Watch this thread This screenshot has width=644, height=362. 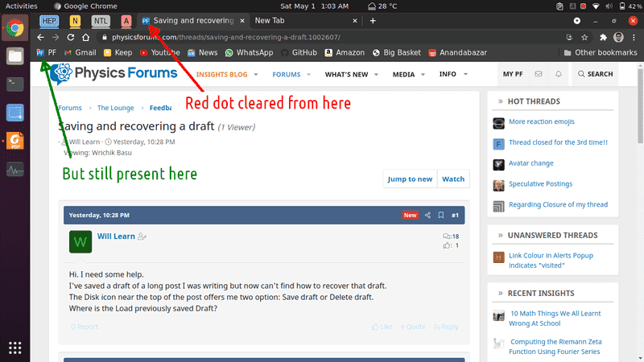pos(453,179)
